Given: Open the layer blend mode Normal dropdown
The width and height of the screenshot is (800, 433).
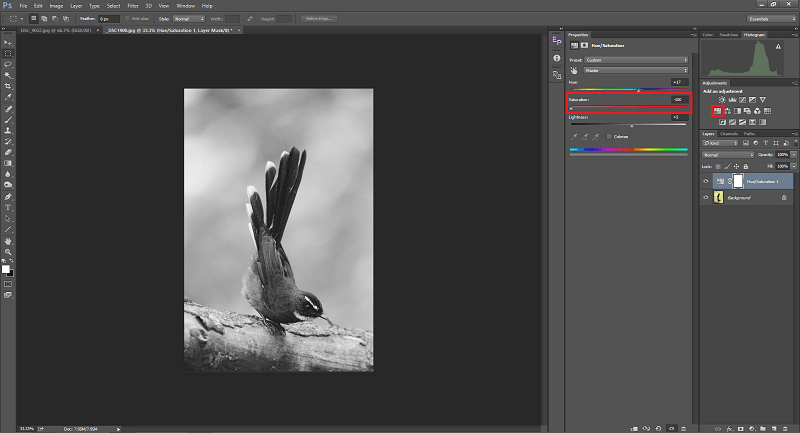Looking at the screenshot, I should tap(728, 155).
